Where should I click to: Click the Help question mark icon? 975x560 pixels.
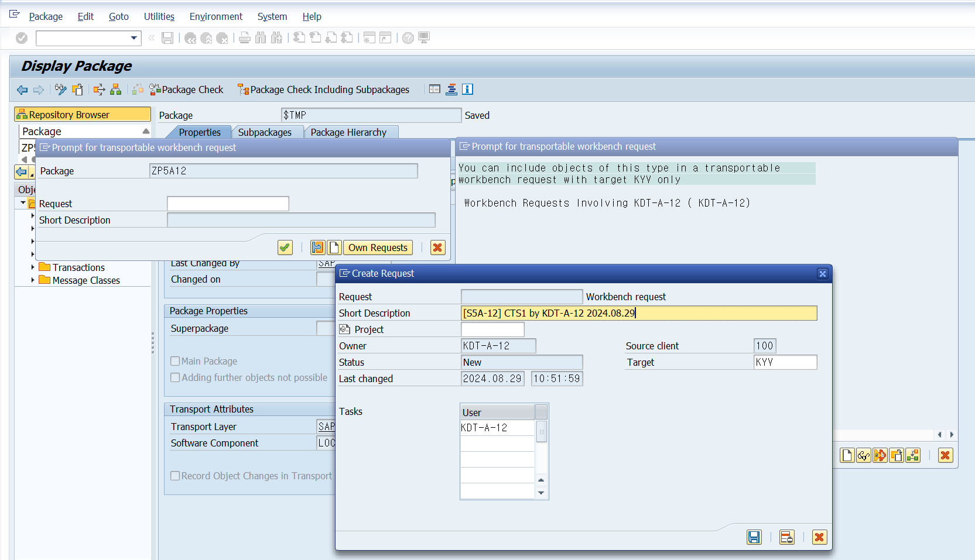tap(408, 38)
